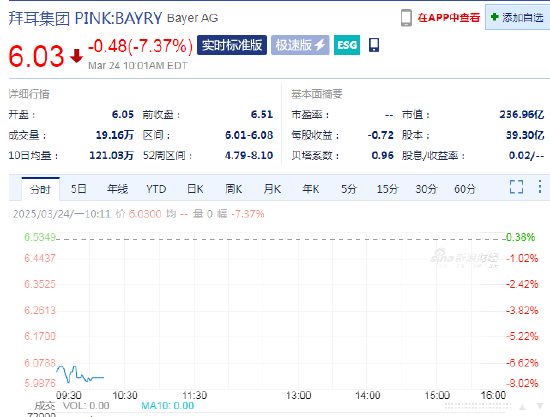The height and width of the screenshot is (417, 550).
Task: Click the share capital value 39.30亿
Action: pos(525,135)
